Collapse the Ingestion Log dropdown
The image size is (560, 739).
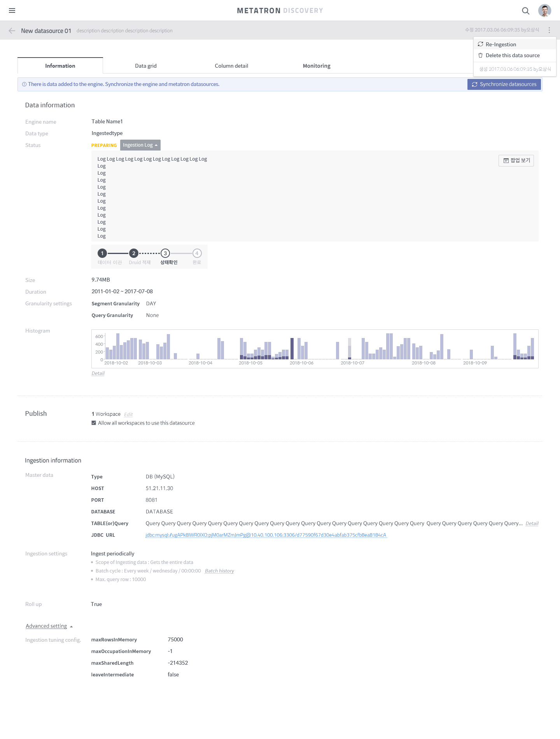click(x=140, y=145)
